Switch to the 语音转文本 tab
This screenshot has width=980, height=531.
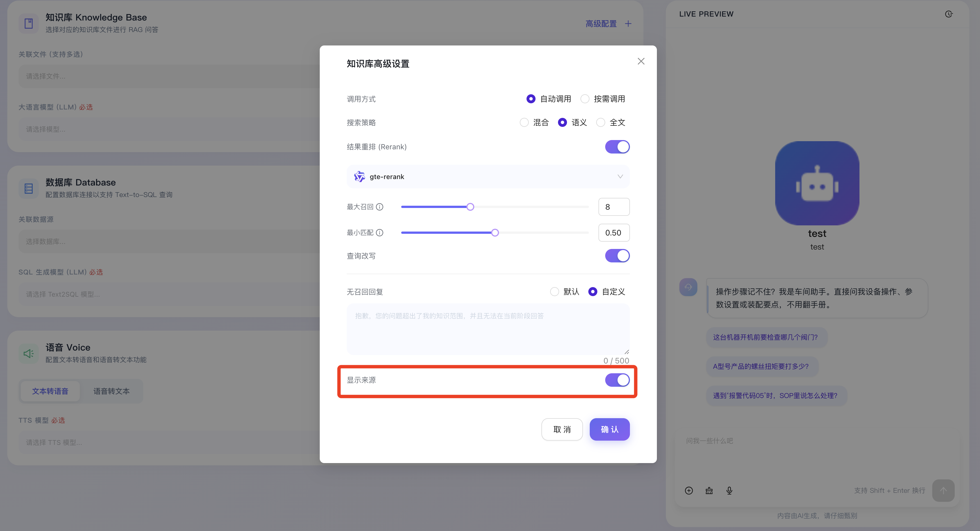112,391
